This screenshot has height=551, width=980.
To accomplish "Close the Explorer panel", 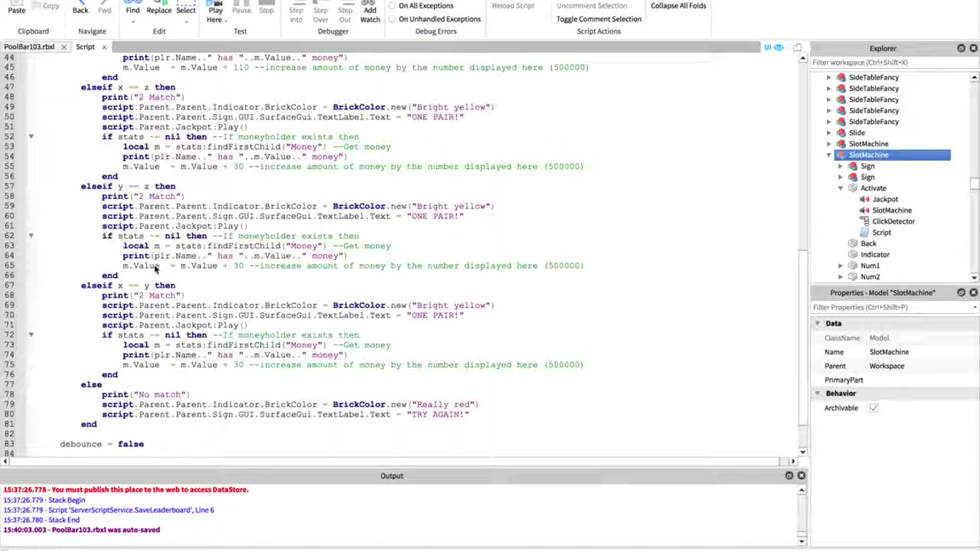I will point(973,48).
